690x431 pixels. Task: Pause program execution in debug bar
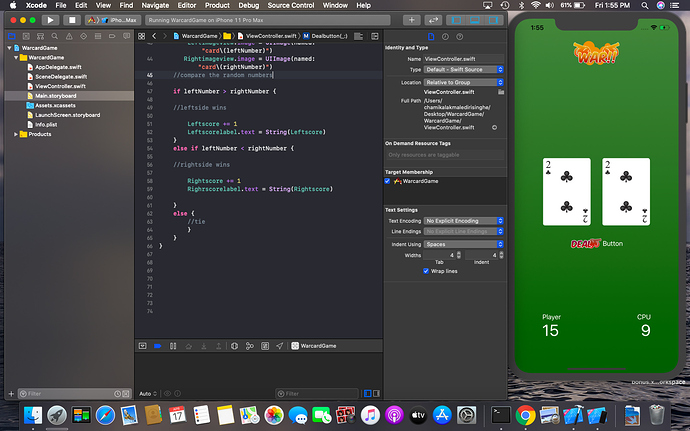[x=173, y=345]
